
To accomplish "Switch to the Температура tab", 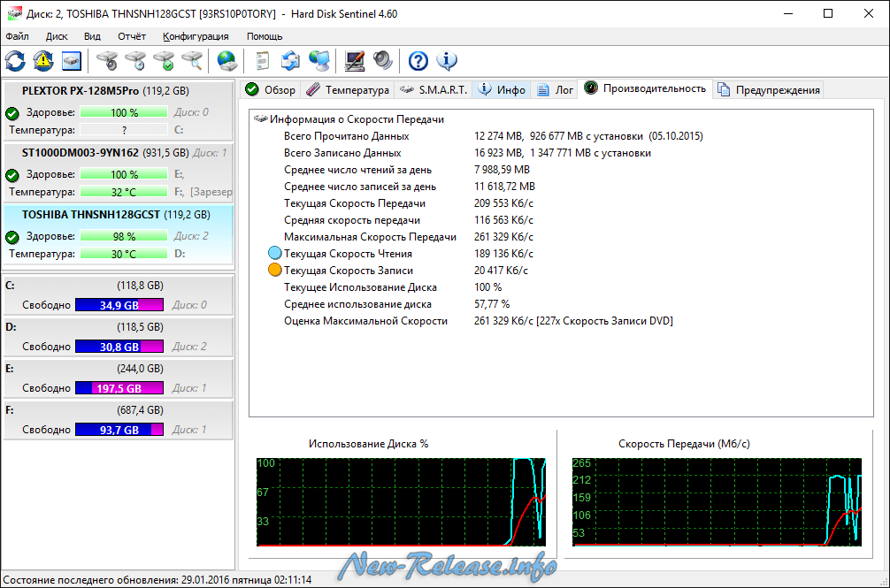I will click(x=348, y=89).
